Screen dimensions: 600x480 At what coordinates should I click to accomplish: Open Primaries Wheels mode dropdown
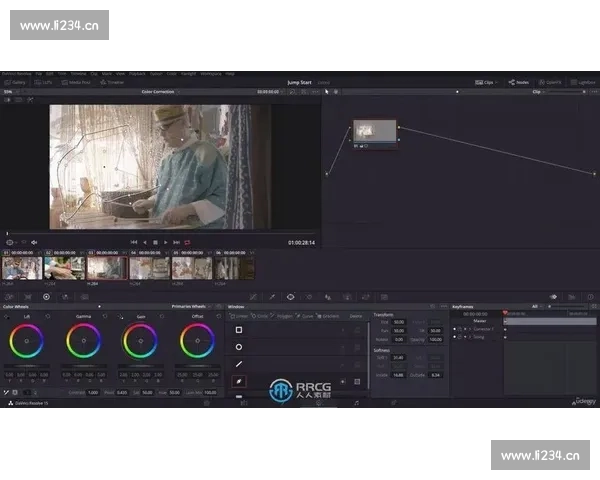pyautogui.click(x=190, y=307)
